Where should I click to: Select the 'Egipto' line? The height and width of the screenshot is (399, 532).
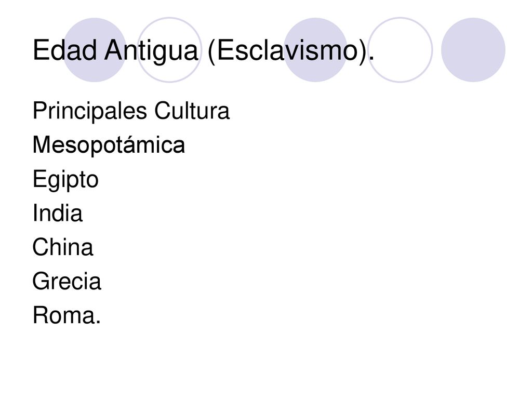tap(65, 179)
